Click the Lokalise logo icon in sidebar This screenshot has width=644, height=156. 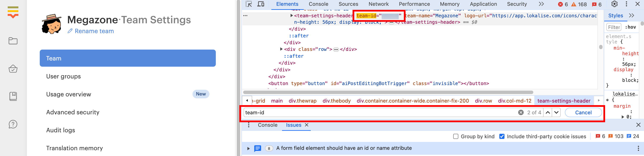[13, 12]
